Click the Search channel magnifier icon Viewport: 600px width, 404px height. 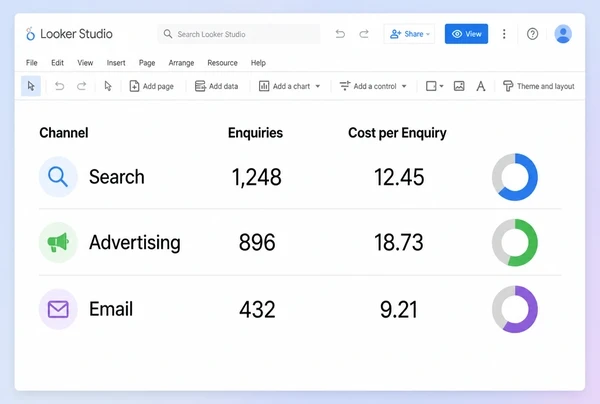pos(58,177)
